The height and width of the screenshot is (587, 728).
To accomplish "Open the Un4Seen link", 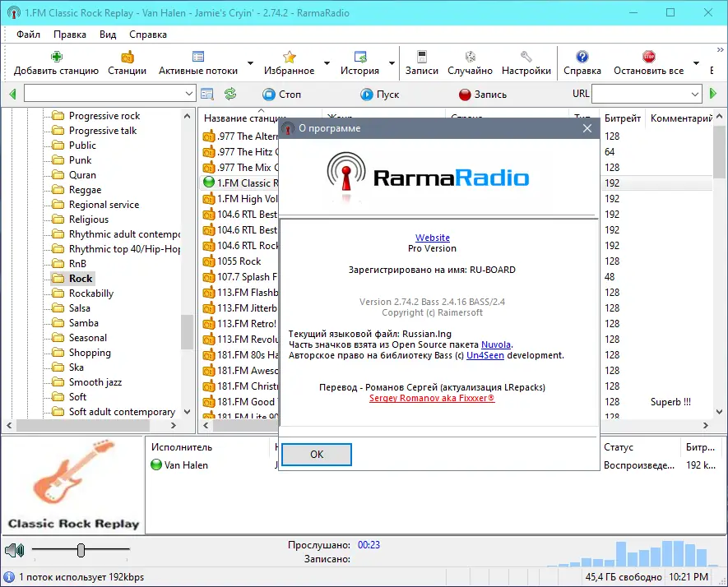I will point(485,355).
